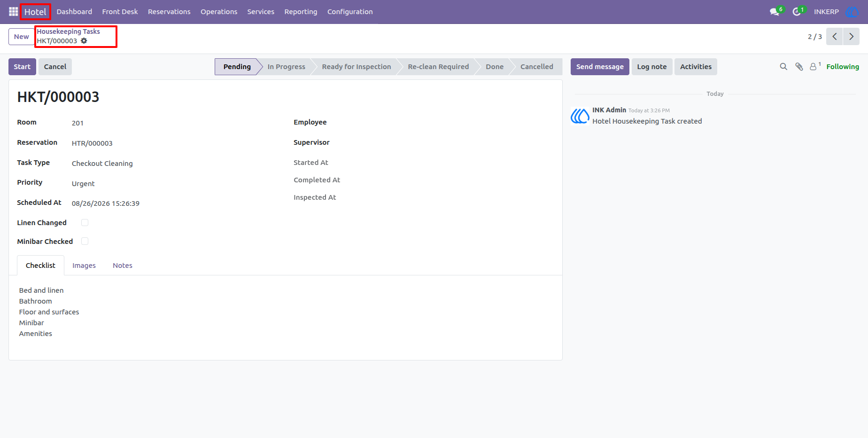Click INK Admin message avatar
The width and height of the screenshot is (868, 438).
coord(580,116)
